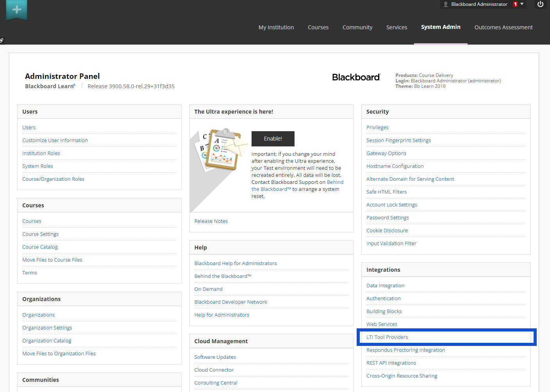This screenshot has height=392, width=550.
Task: Go to Institution Roles
Action: pos(41,153)
